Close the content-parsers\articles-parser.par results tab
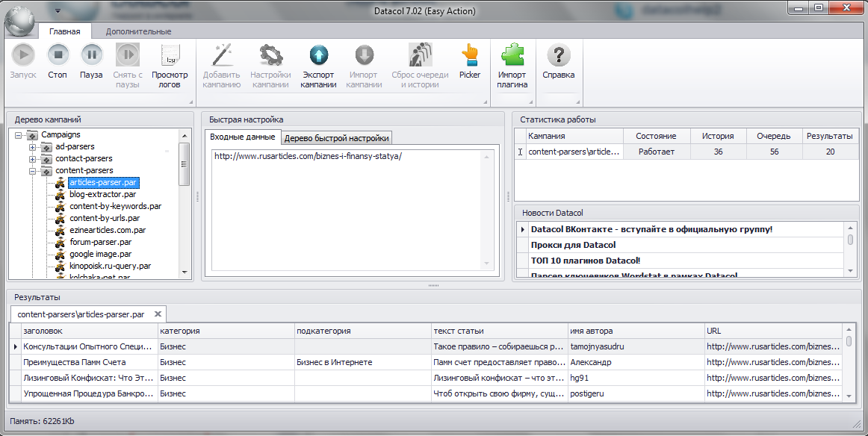 (158, 314)
